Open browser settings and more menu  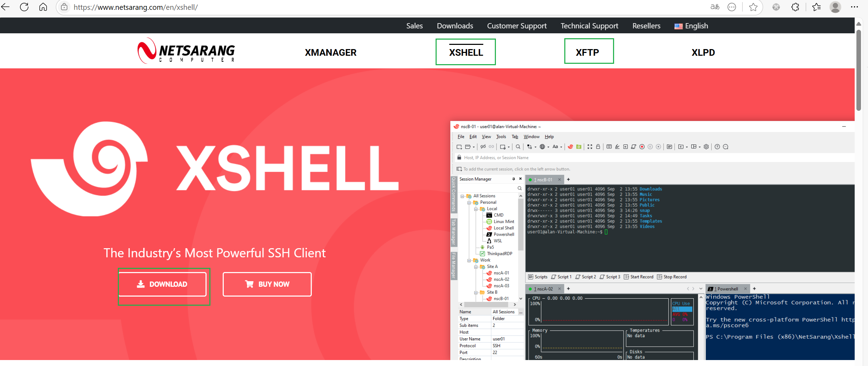(x=854, y=7)
